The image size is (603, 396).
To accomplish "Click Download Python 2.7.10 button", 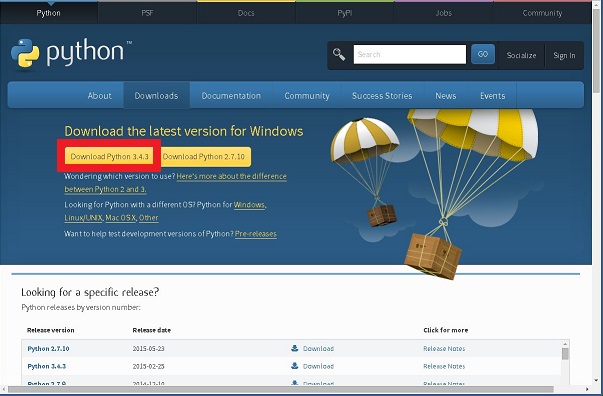I will [204, 156].
